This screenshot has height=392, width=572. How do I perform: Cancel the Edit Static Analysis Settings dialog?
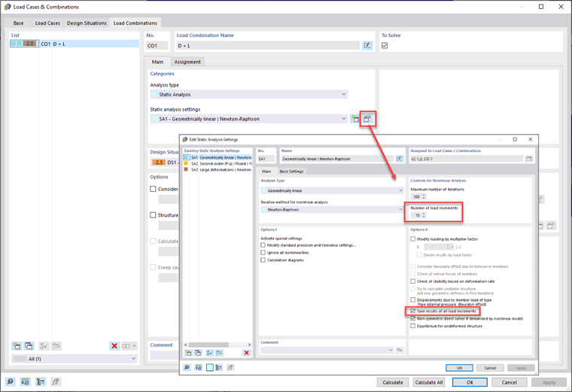click(490, 368)
